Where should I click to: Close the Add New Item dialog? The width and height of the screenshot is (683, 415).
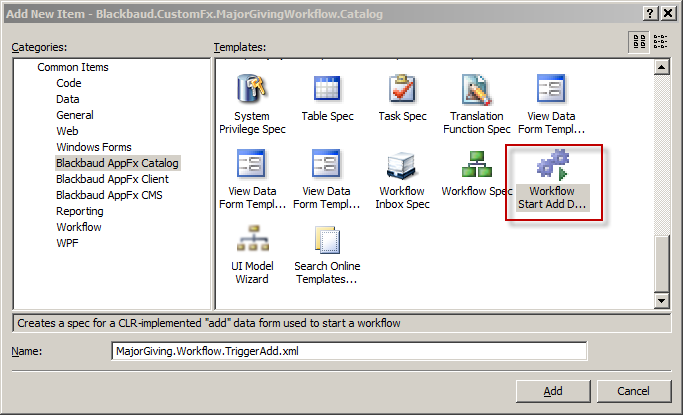[x=668, y=13]
